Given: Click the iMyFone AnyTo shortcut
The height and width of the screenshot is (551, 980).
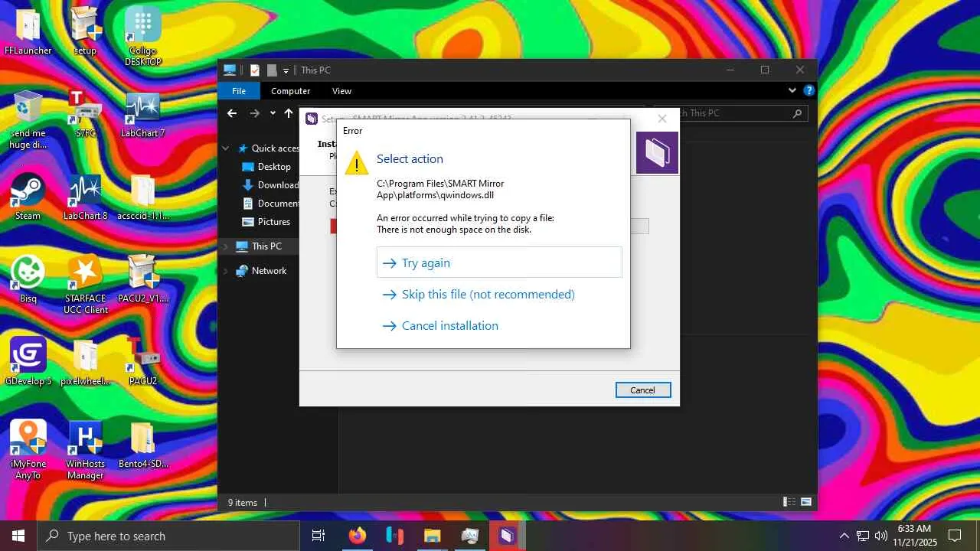Looking at the screenshot, I should (x=28, y=451).
